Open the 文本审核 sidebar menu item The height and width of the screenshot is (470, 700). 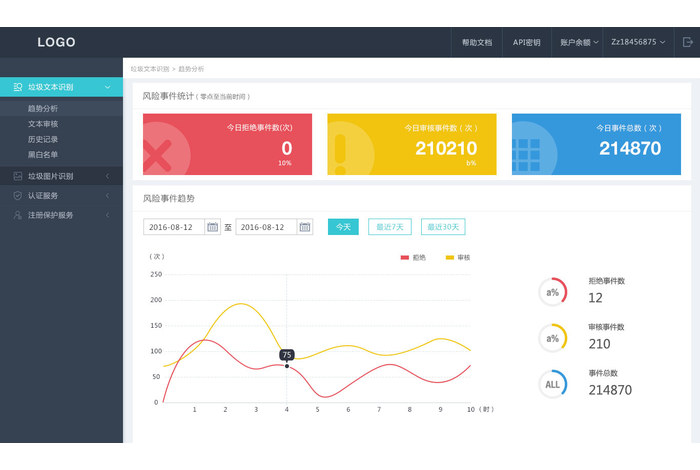click(43, 123)
